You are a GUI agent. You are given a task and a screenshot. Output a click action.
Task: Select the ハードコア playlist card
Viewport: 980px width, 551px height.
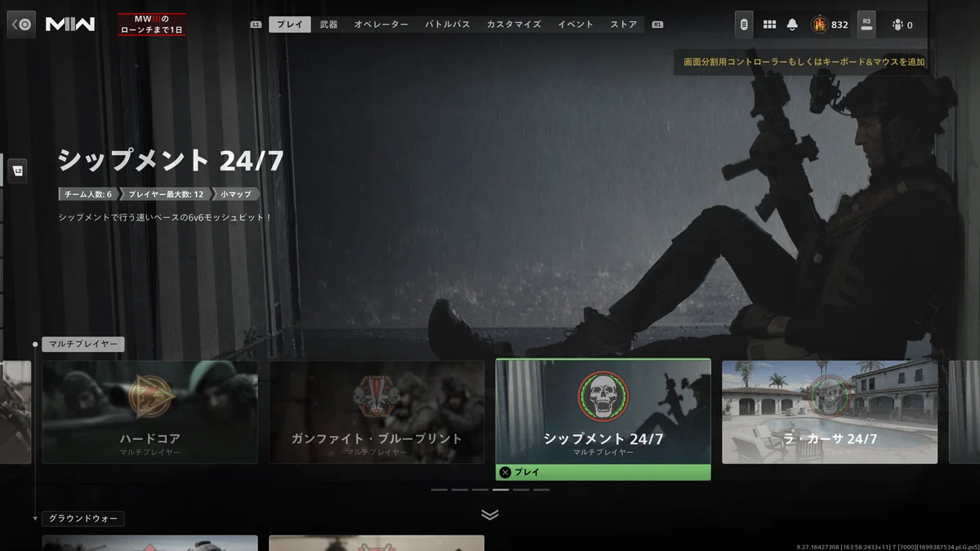[x=150, y=412]
